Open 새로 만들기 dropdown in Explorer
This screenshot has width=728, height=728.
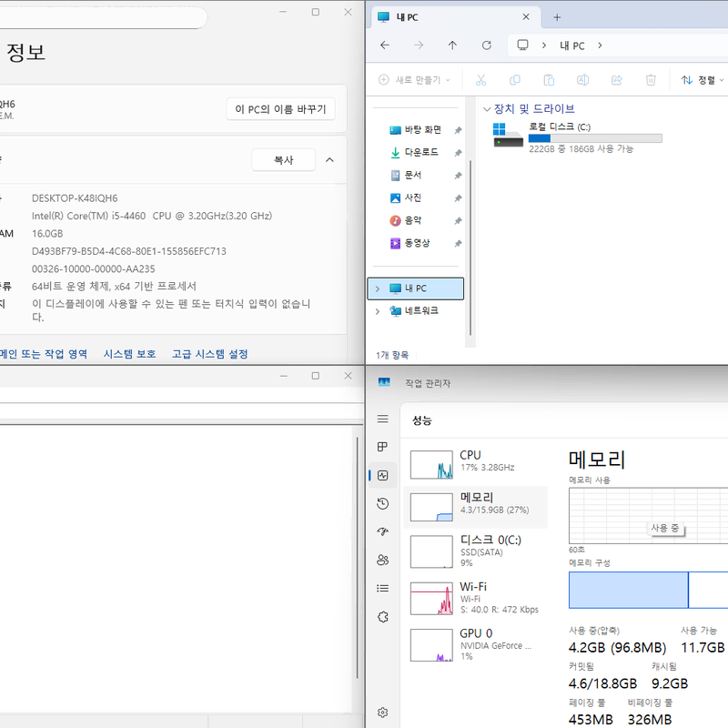coord(414,80)
